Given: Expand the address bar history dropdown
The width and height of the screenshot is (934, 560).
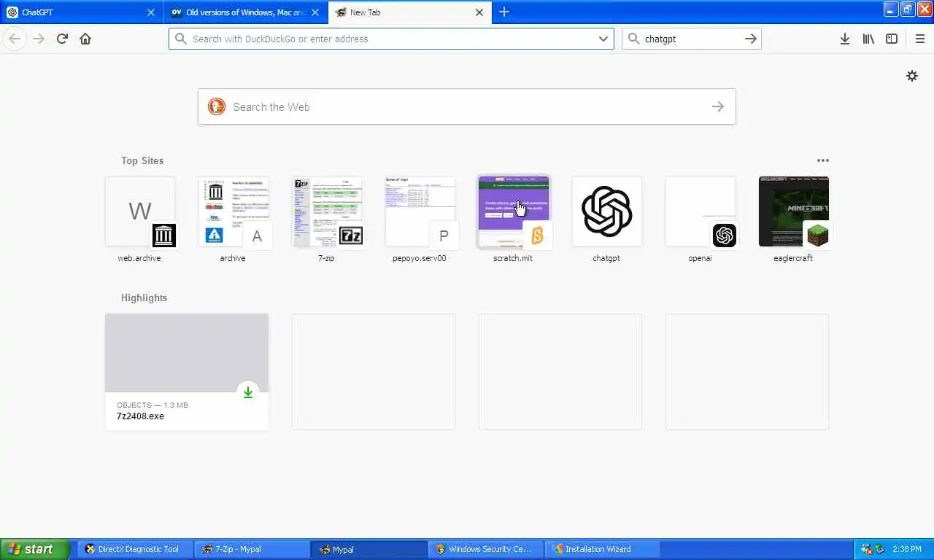Looking at the screenshot, I should coord(603,39).
